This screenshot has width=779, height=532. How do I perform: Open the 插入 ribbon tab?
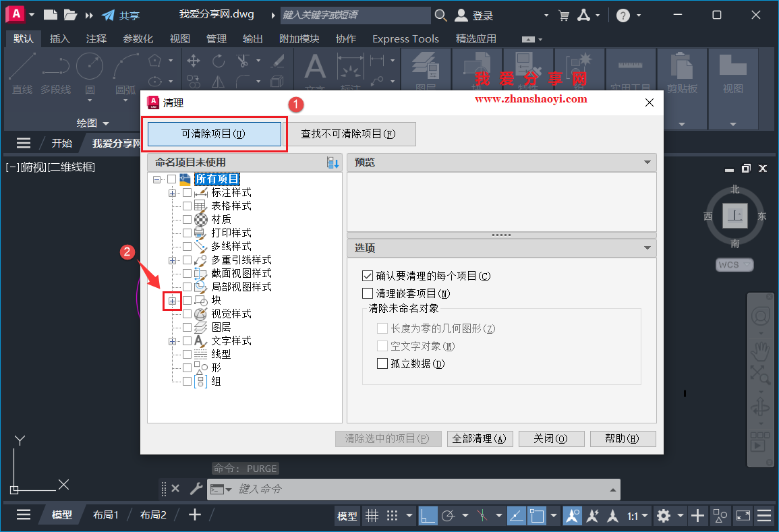point(59,38)
